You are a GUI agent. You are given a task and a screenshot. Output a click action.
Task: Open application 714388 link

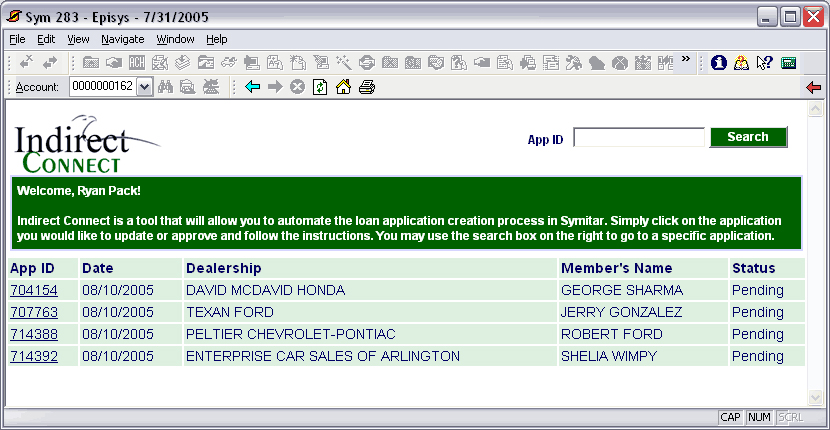click(34, 334)
